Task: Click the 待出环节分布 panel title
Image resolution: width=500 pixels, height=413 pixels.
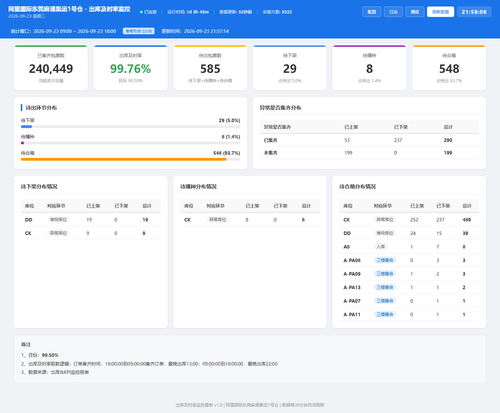Action: [41, 108]
